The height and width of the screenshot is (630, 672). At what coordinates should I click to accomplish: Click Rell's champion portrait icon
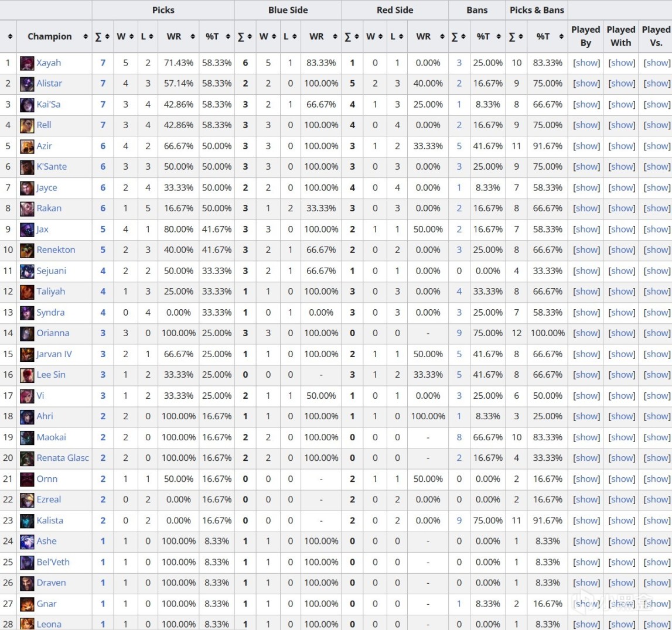[x=27, y=125]
